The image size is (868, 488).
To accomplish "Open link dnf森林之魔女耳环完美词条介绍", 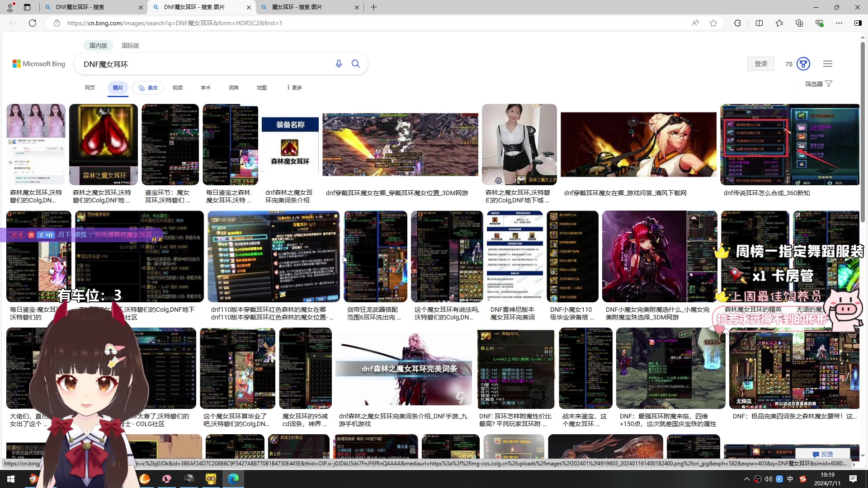I will click(289, 196).
